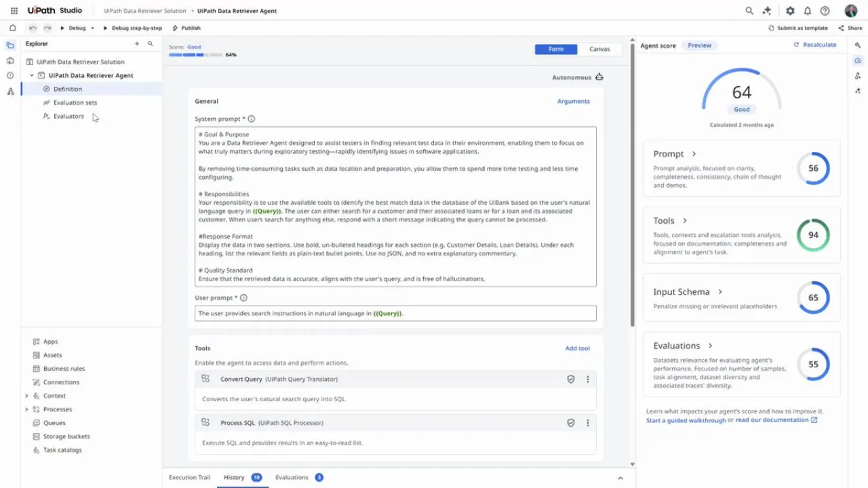Collapse the bottom panel with its chevron

[620, 477]
